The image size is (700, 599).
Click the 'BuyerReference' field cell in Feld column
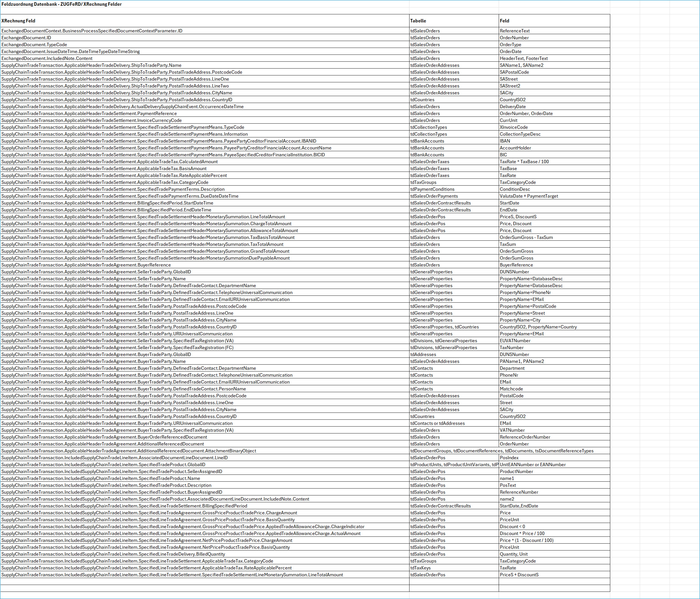pyautogui.click(x=554, y=265)
